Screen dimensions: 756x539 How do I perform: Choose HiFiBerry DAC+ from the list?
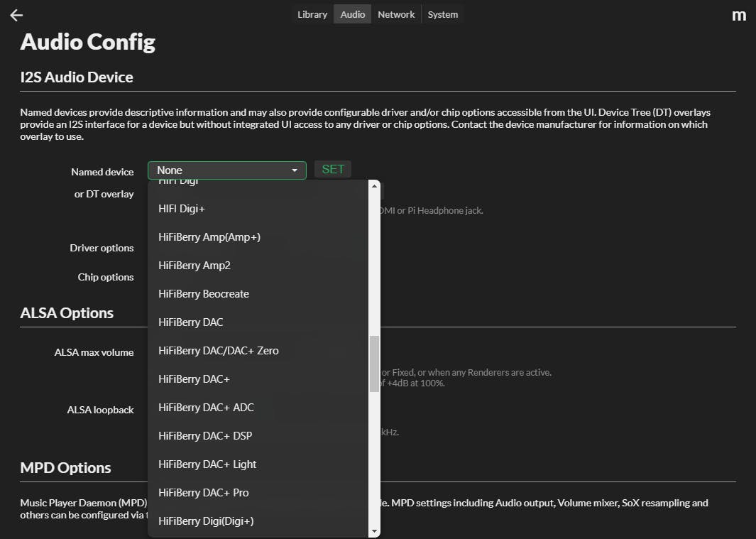[194, 379]
